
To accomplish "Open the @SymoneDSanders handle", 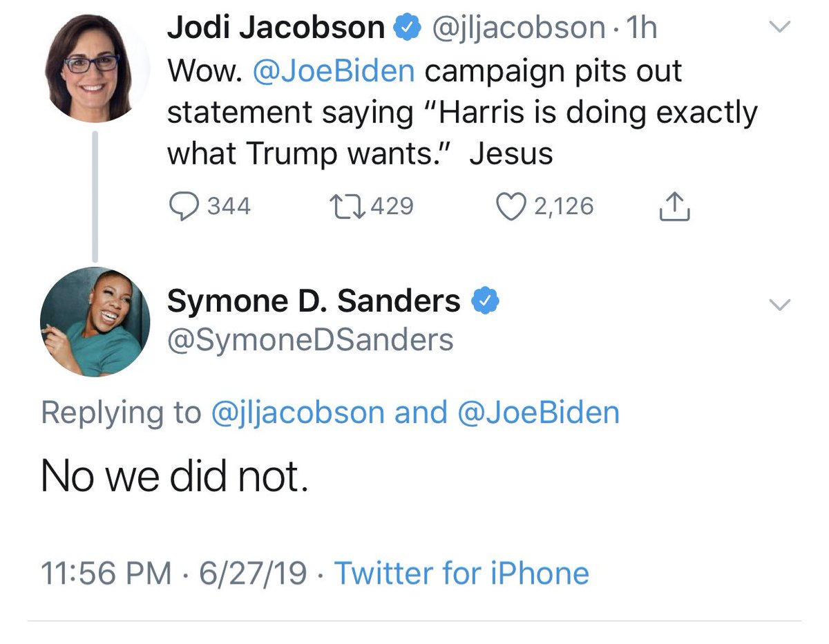I will tap(310, 339).
